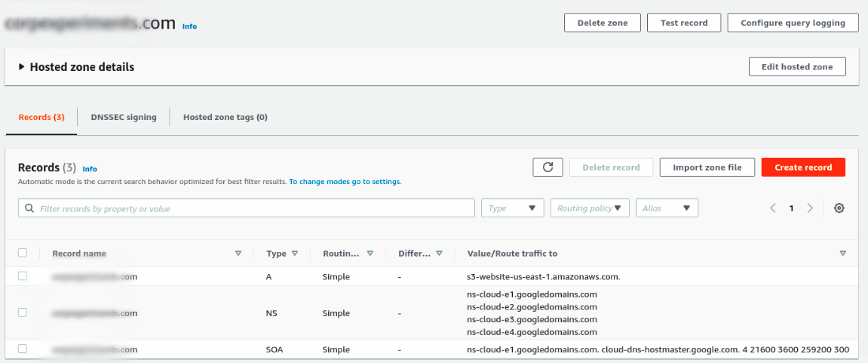Switch to Hosted zone tags tab

225,118
